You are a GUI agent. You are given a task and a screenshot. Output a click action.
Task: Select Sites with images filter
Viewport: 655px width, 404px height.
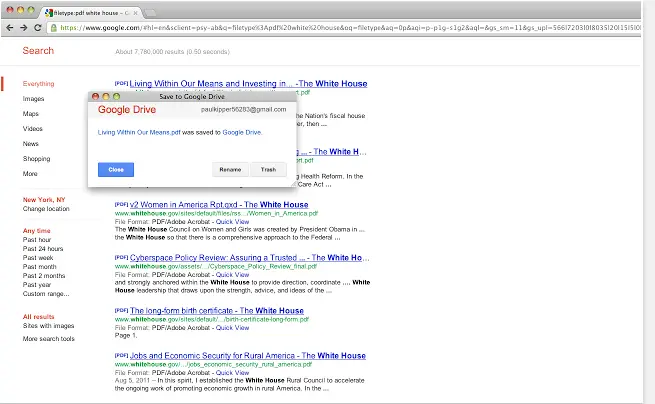(48, 326)
